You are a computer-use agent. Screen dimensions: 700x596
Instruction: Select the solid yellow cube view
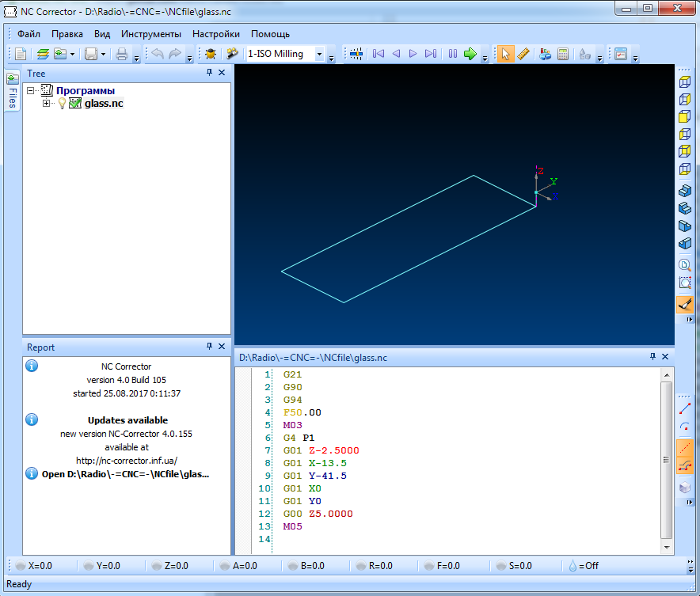click(x=684, y=116)
